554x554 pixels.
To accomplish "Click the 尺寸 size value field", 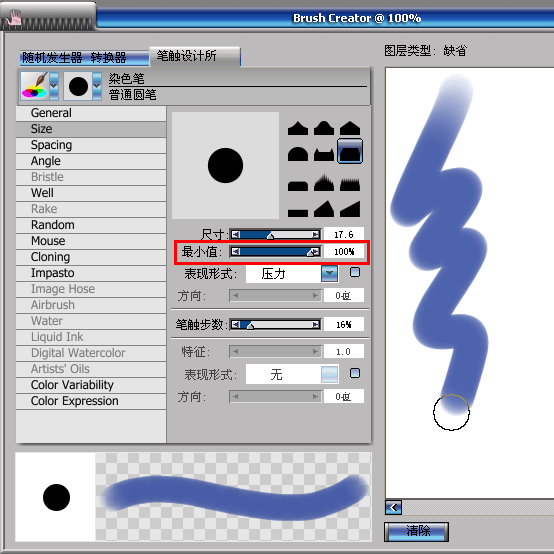I will pos(344,234).
